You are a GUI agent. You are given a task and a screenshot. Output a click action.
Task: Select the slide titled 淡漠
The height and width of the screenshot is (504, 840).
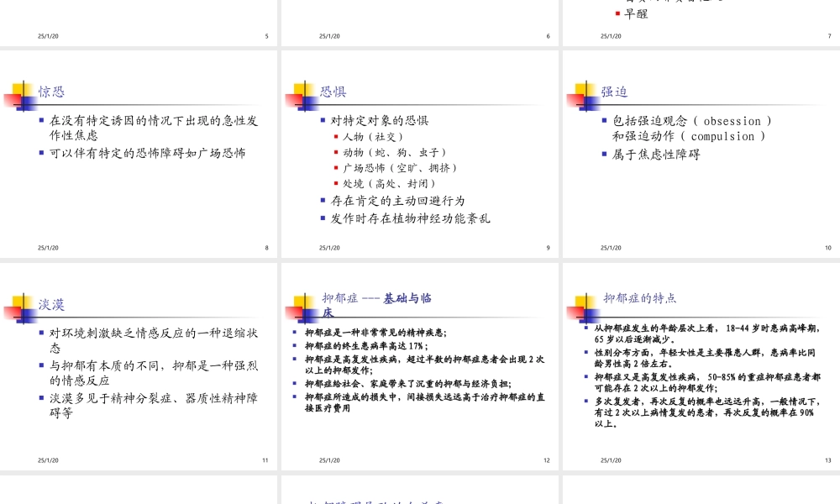pos(139,366)
